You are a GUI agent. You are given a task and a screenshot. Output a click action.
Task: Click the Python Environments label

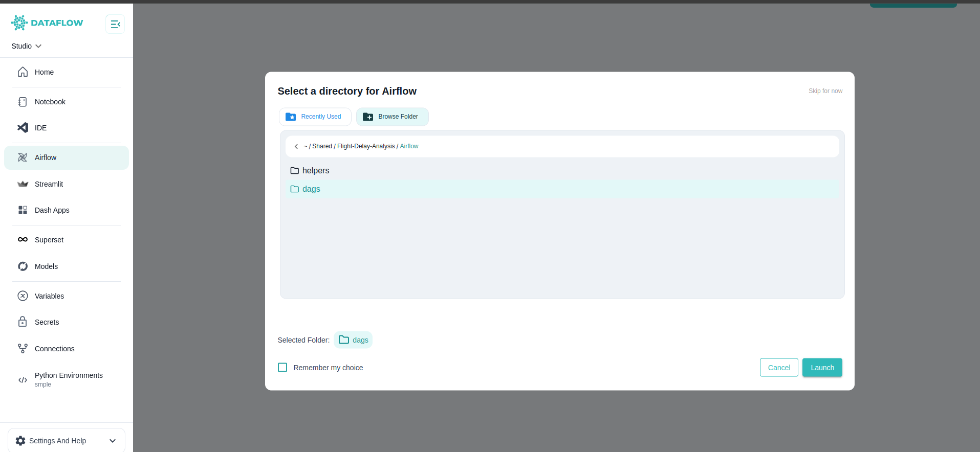click(69, 375)
